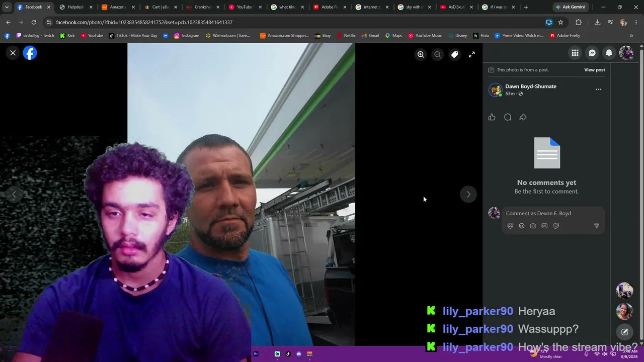Close the photo viewer with the X
Image resolution: width=644 pixels, height=362 pixels.
click(x=13, y=53)
